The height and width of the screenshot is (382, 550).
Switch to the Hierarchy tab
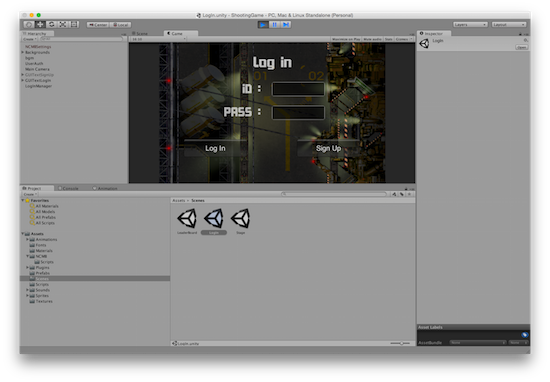pyautogui.click(x=37, y=34)
